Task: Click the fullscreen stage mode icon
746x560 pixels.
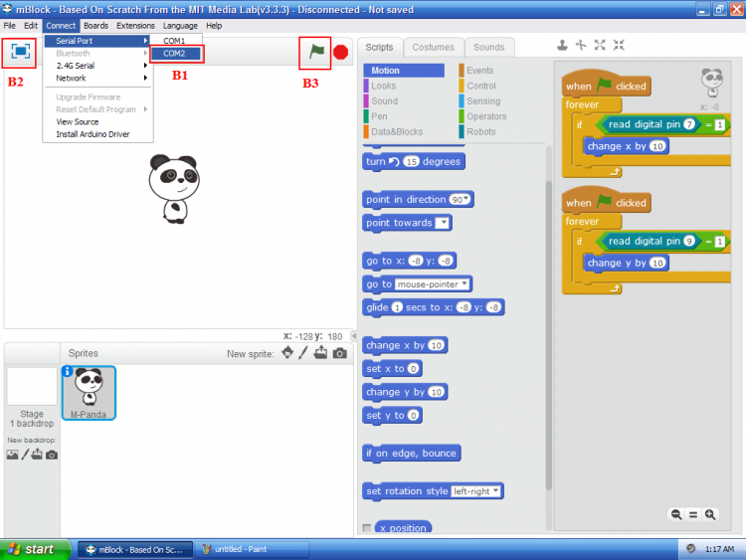Action: pyautogui.click(x=20, y=52)
